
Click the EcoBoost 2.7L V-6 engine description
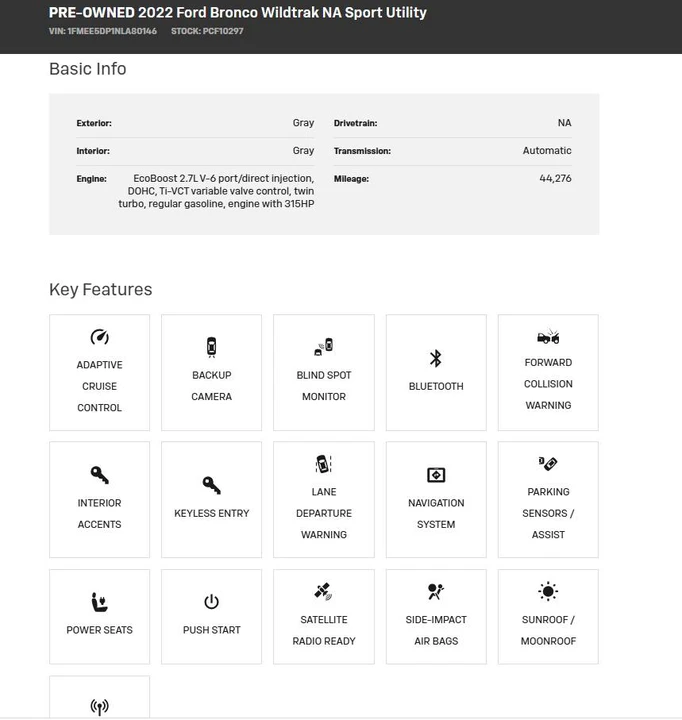point(216,191)
